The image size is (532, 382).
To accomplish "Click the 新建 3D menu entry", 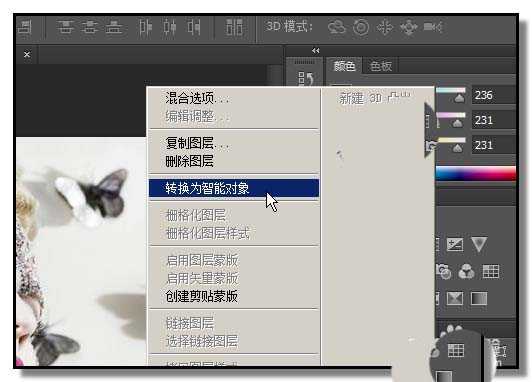I will pyautogui.click(x=375, y=98).
